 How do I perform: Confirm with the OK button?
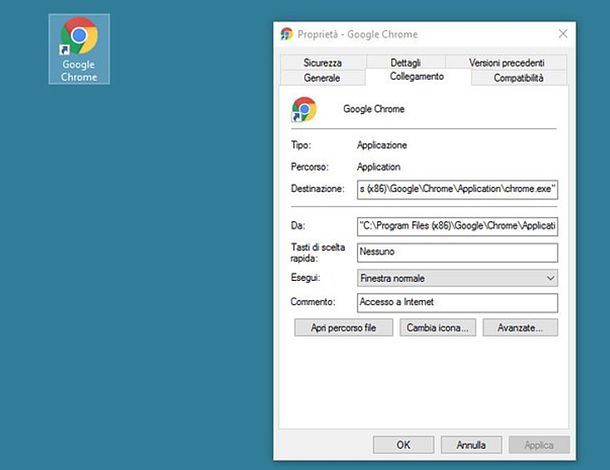tap(403, 445)
